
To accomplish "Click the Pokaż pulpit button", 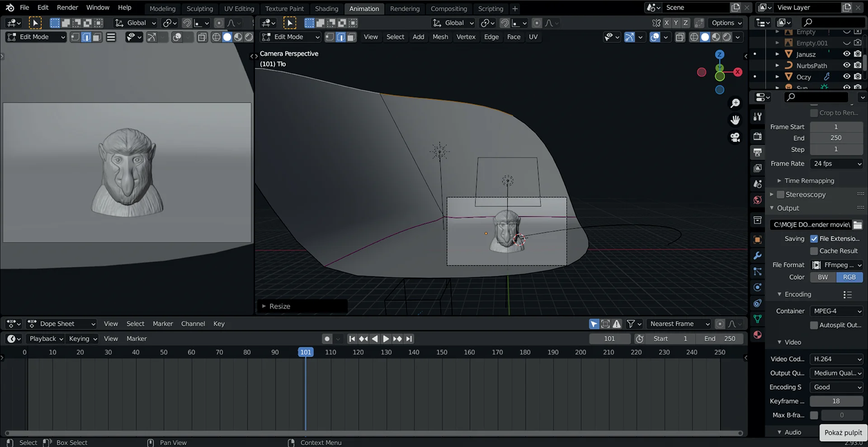I will point(843,433).
